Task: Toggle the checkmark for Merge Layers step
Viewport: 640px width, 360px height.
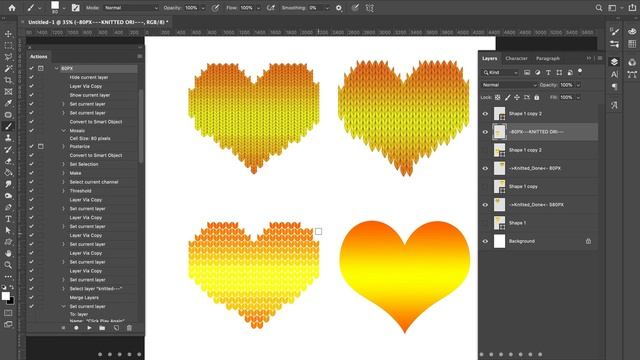Action: click(x=31, y=298)
